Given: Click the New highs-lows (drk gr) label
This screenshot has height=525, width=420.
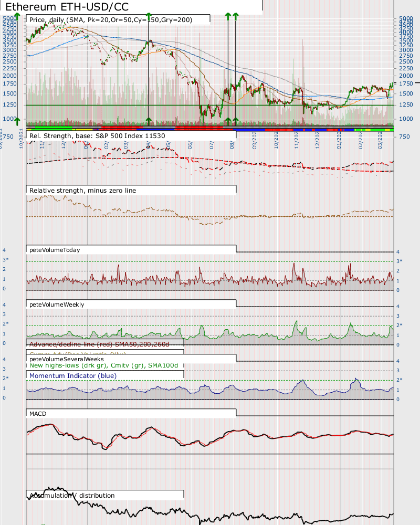Looking at the screenshot, I should pos(103,365).
